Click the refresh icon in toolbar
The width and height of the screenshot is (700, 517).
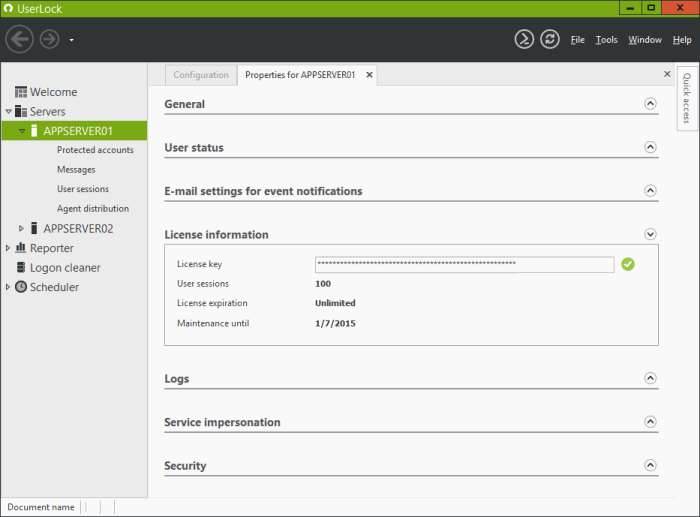[x=550, y=39]
